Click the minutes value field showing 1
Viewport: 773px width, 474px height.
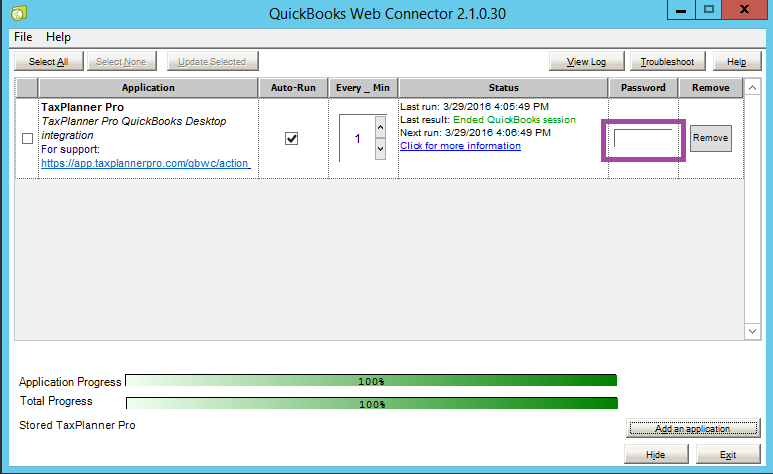point(357,139)
